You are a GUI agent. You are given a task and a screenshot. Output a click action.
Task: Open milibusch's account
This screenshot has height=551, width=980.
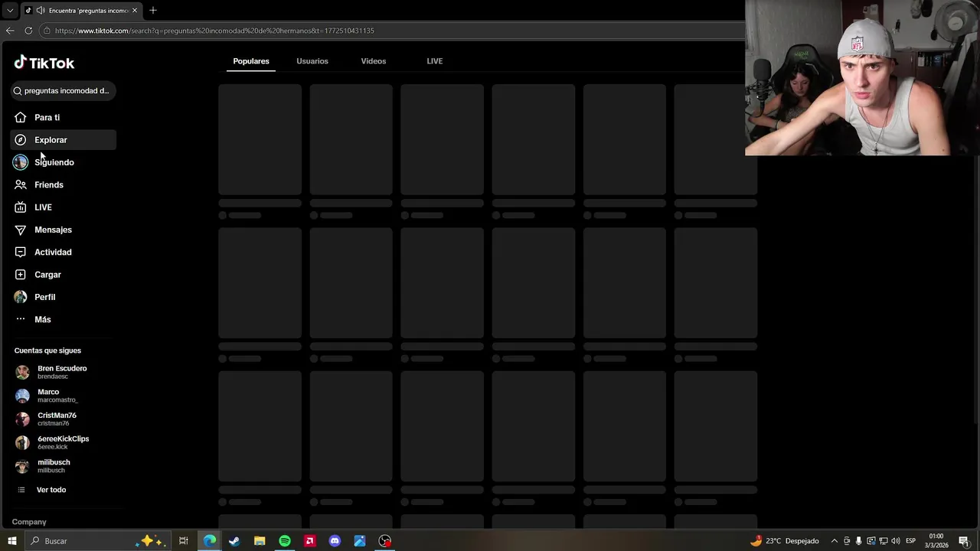tap(63, 466)
